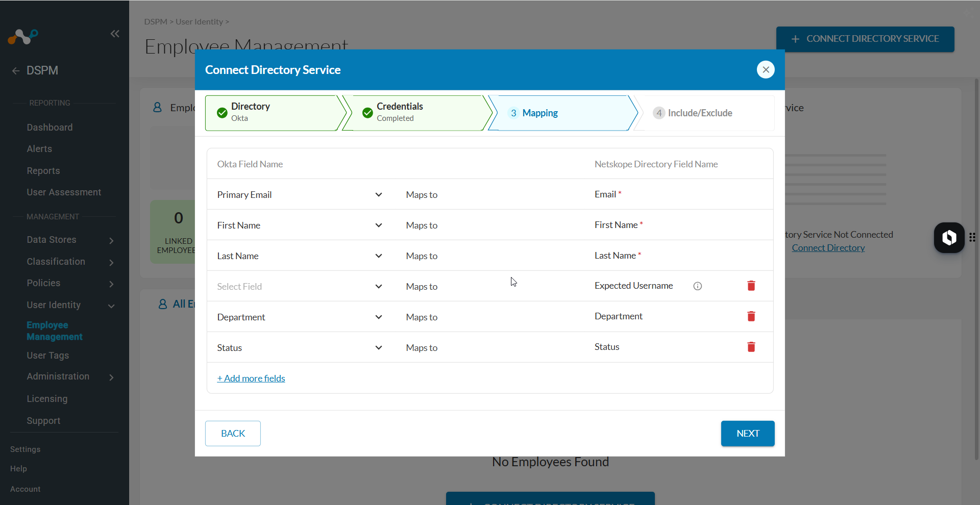
Task: Click the DSPM breadcrumb link
Action: point(156,22)
